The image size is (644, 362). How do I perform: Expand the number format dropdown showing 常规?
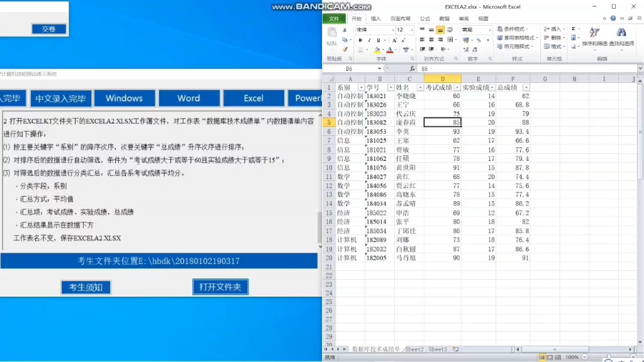489,29
